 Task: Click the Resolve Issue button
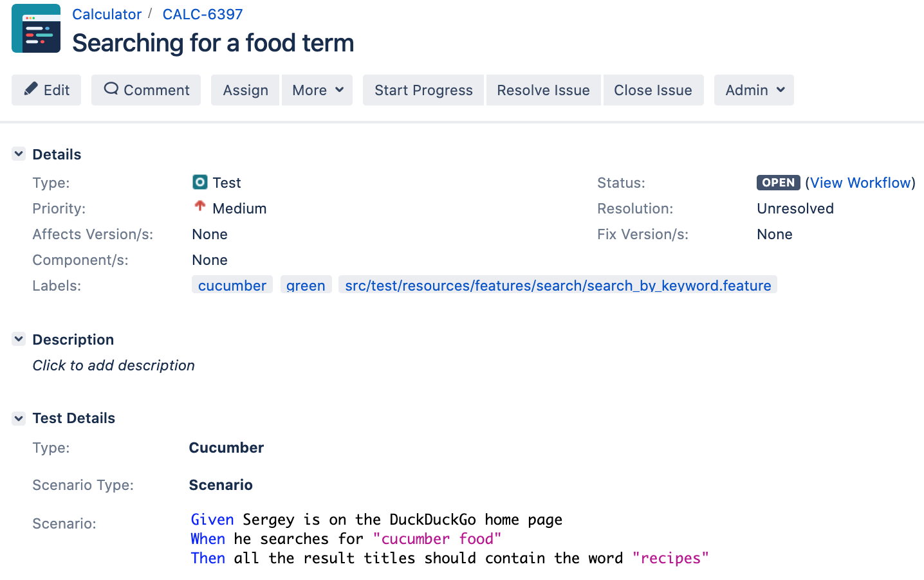click(x=543, y=90)
